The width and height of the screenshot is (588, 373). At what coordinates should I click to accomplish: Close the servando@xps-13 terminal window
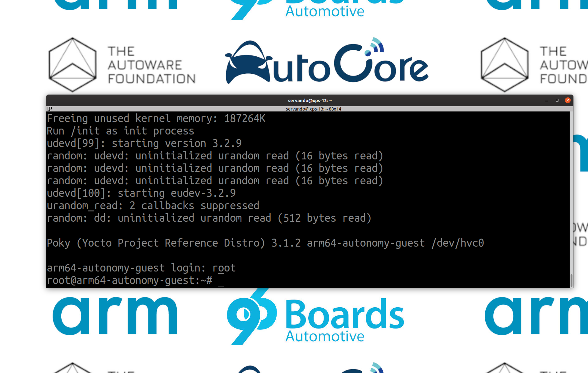click(x=567, y=100)
